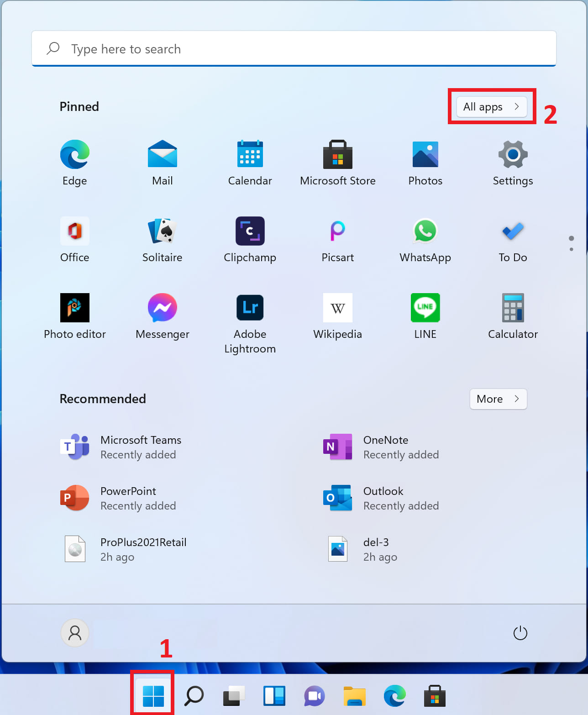588x715 pixels.
Task: Show More recommended items
Action: (x=498, y=399)
